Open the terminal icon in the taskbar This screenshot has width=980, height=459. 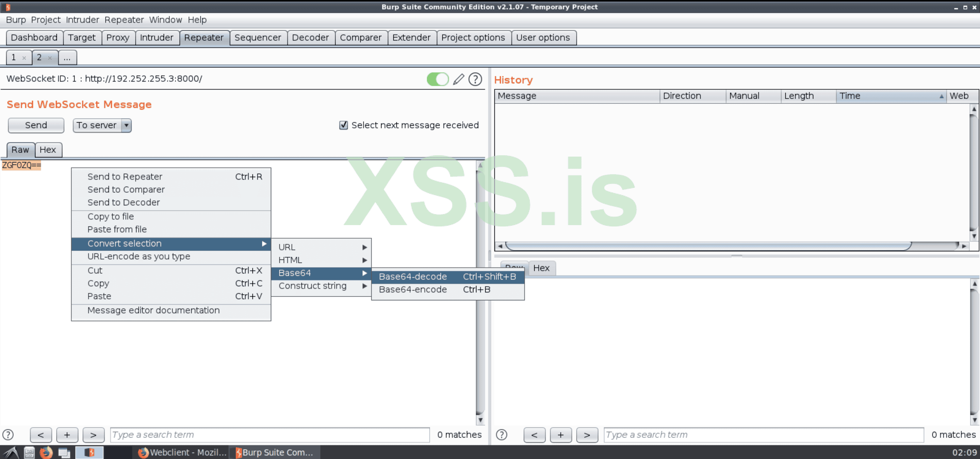pos(64,453)
